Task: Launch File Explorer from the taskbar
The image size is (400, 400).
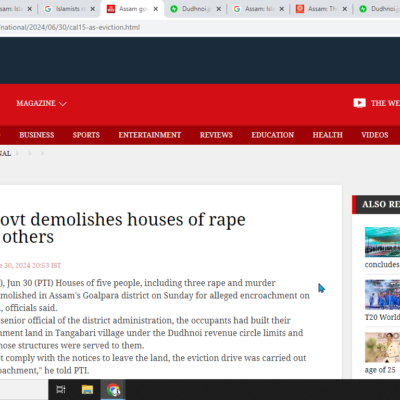Action: (x=87, y=389)
